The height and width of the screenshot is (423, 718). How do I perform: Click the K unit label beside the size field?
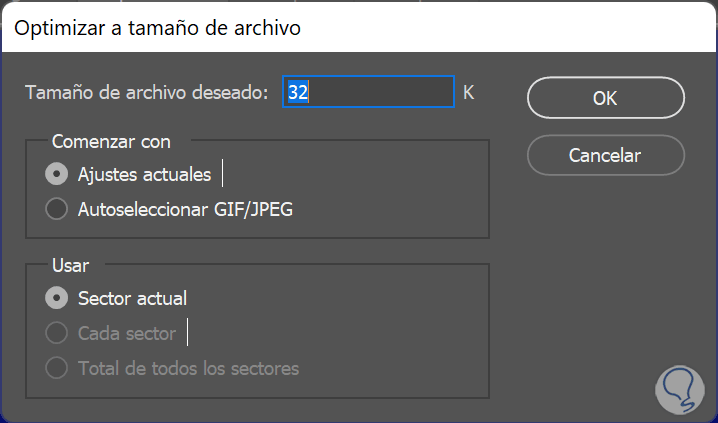pyautogui.click(x=468, y=93)
